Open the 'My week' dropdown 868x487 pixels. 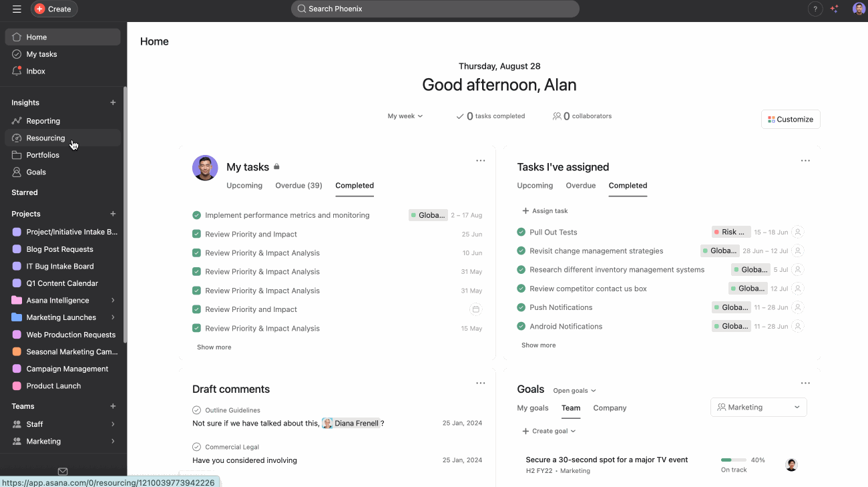point(405,116)
